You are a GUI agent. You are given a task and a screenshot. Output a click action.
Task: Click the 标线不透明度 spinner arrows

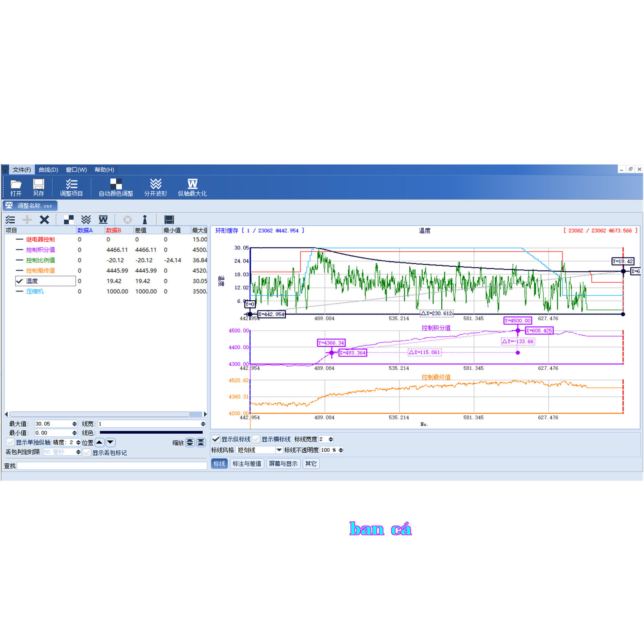point(341,450)
